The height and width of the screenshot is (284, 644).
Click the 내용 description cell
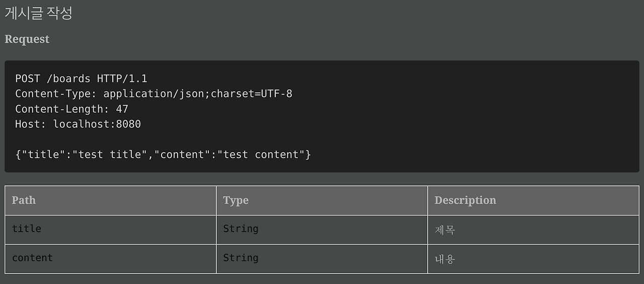[445, 259]
